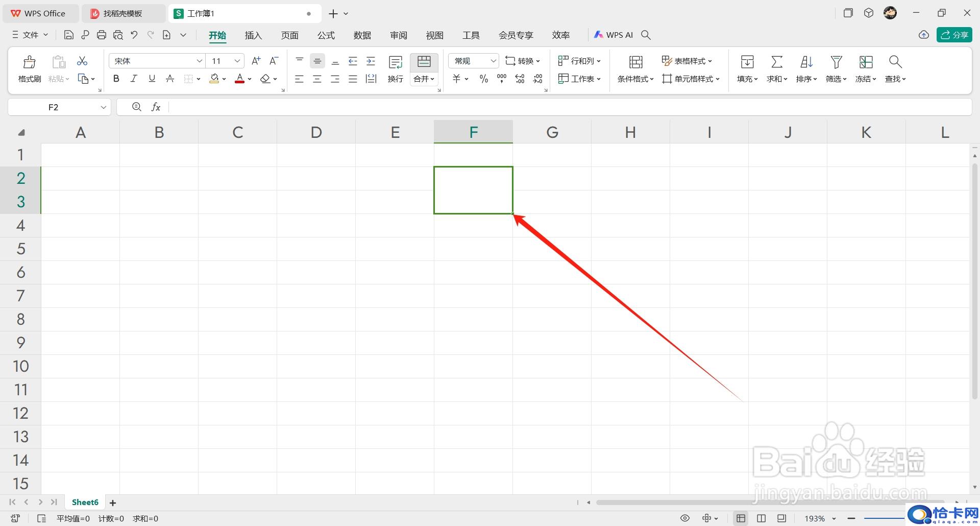Click the 分享 (Share) button

pyautogui.click(x=954, y=35)
